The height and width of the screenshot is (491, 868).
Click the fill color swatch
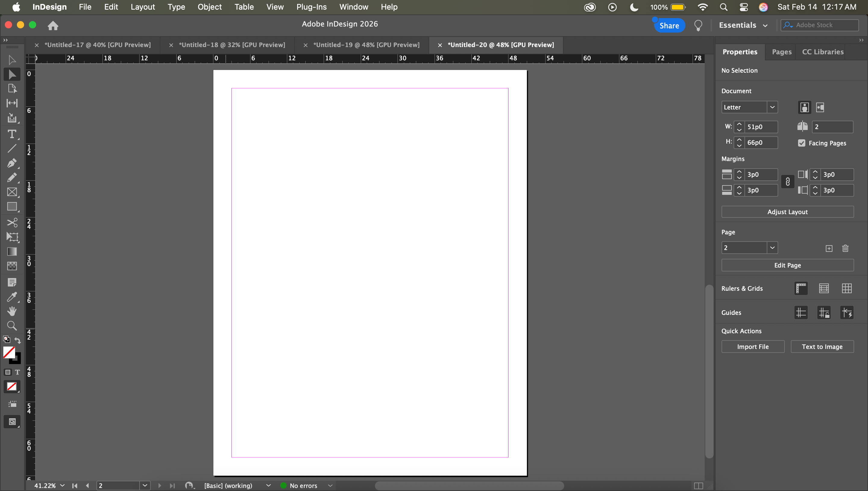pos(9,352)
